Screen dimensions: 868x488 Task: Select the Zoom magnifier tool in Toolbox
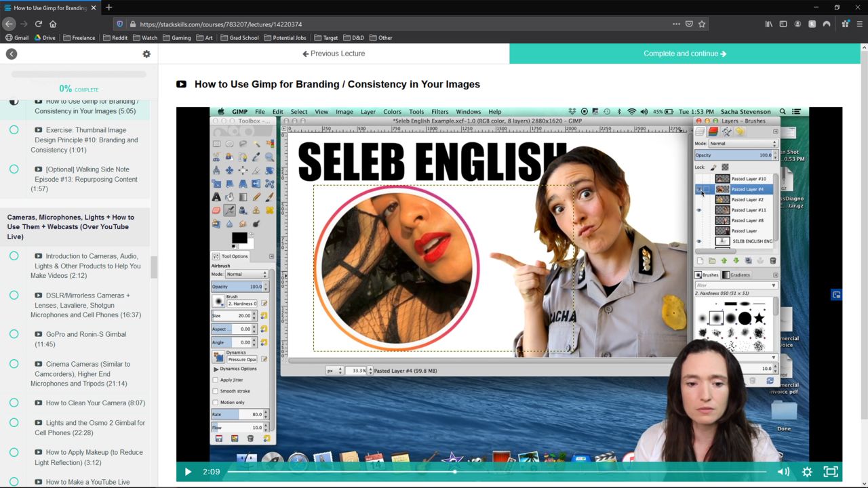click(x=269, y=157)
